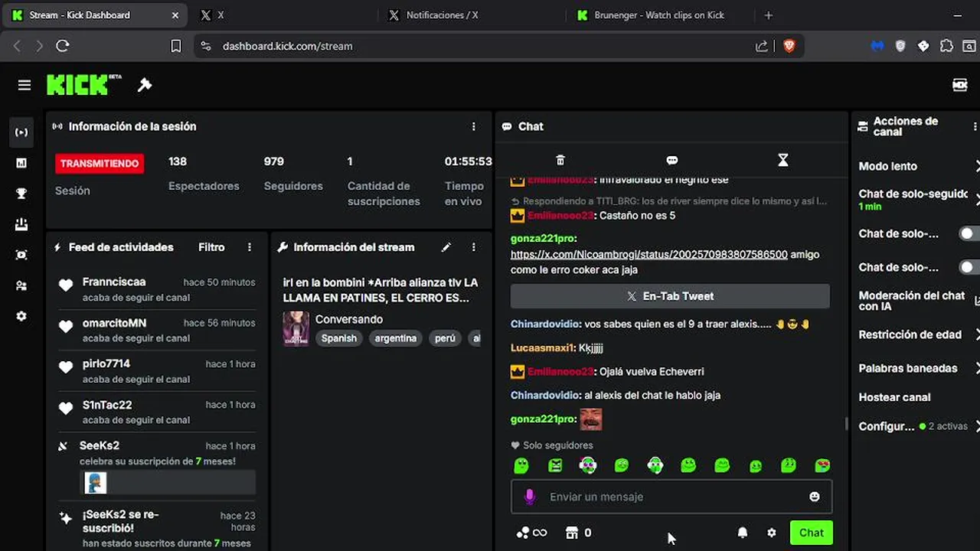The image size is (980, 551).
Task: Click the emote image posted by gonza221pro
Action: tap(590, 419)
